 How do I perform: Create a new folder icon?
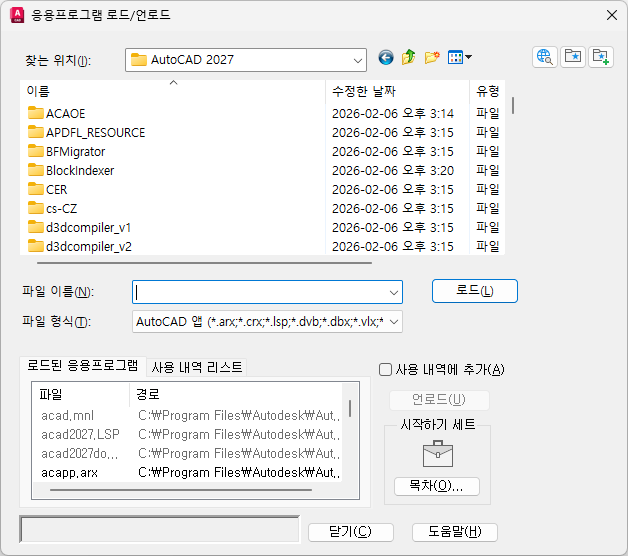(x=432, y=58)
